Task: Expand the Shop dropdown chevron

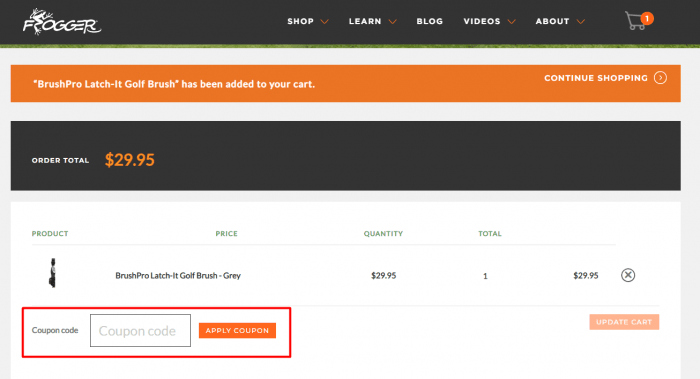Action: pyautogui.click(x=325, y=21)
